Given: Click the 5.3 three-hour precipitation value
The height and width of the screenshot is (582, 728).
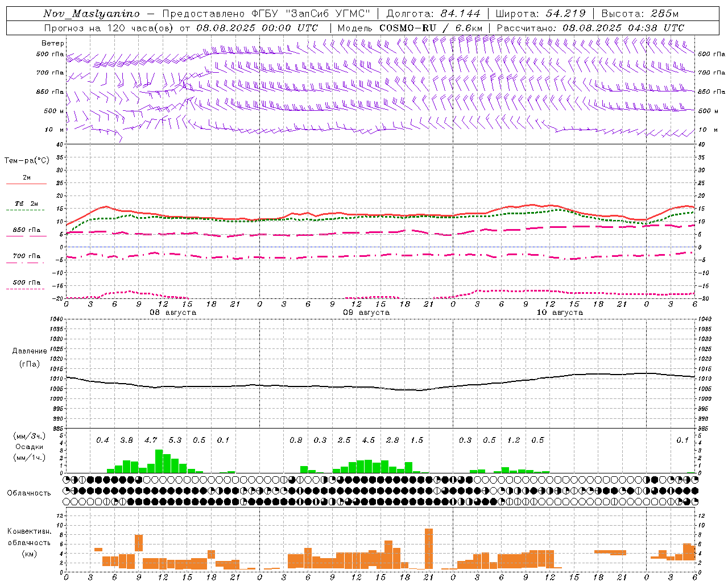Looking at the screenshot, I should click(x=175, y=440).
